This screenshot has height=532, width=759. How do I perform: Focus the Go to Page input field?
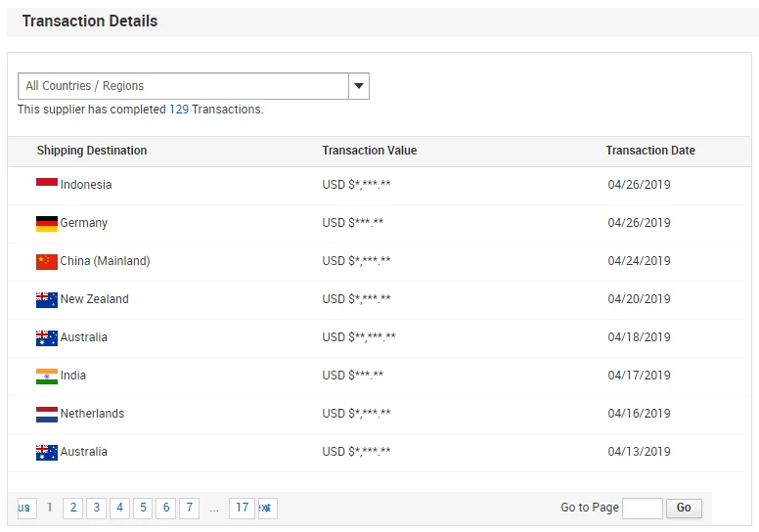click(x=642, y=508)
